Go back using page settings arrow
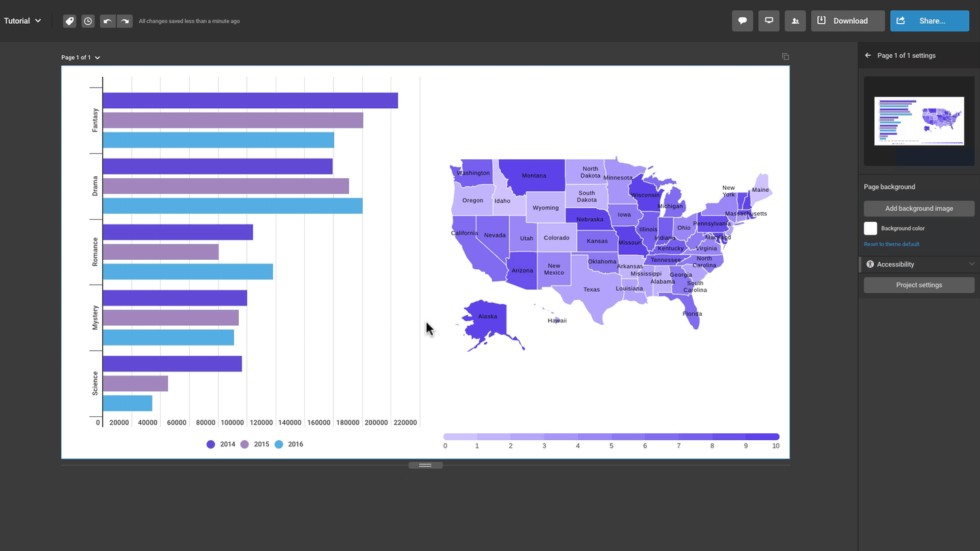The width and height of the screenshot is (980, 551). pyautogui.click(x=868, y=56)
